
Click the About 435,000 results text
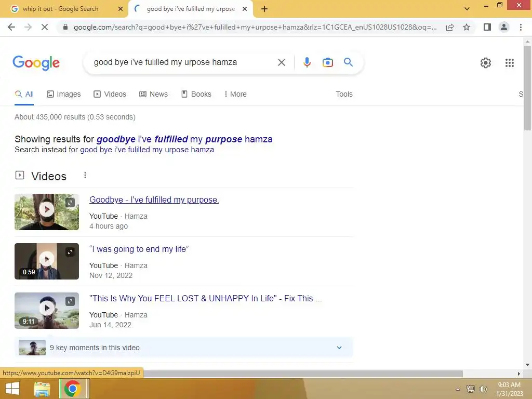[x=75, y=117]
